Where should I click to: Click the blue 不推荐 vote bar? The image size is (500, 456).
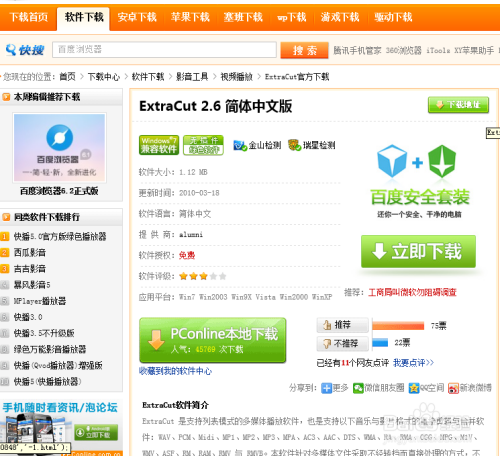[380, 343]
